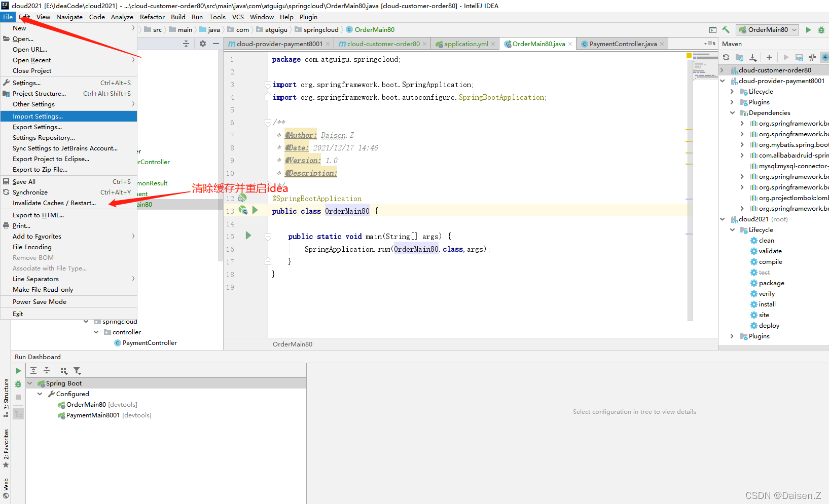The image size is (829, 504).
Task: Open the Favorites tool window tab
Action: pos(6,448)
